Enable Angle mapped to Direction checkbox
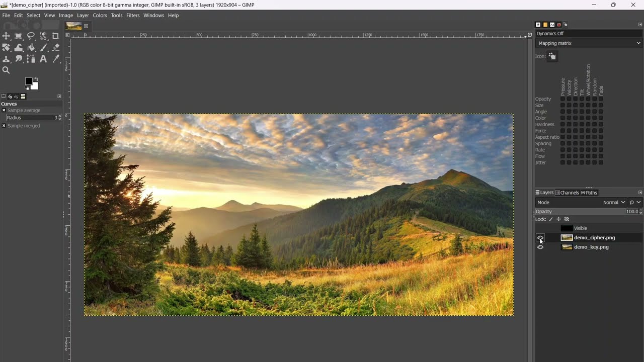Viewport: 644px width, 362px height. click(x=576, y=112)
